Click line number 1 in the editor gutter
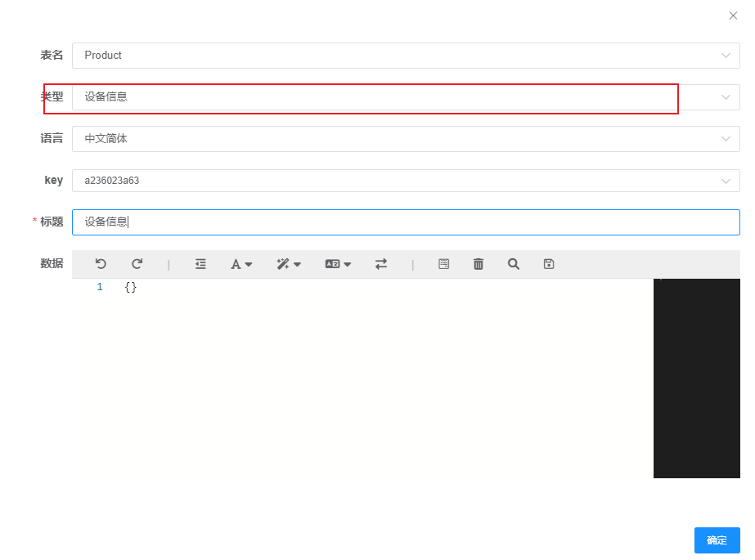Image resolution: width=755 pixels, height=560 pixels. [x=100, y=287]
